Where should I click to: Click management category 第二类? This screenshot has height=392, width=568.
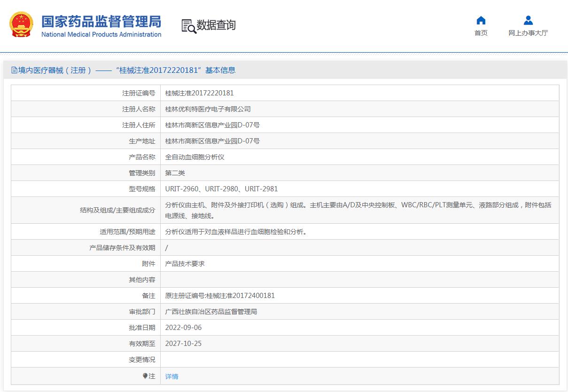tap(175, 173)
